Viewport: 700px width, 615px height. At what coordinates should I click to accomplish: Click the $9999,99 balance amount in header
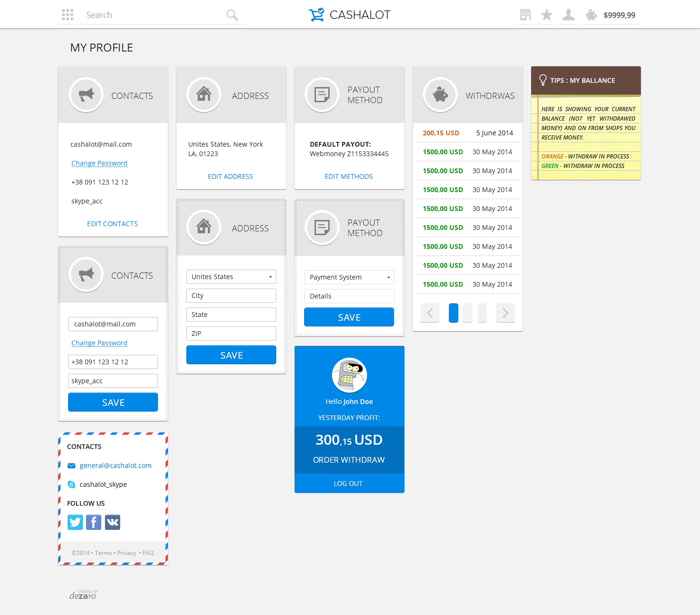coord(620,15)
